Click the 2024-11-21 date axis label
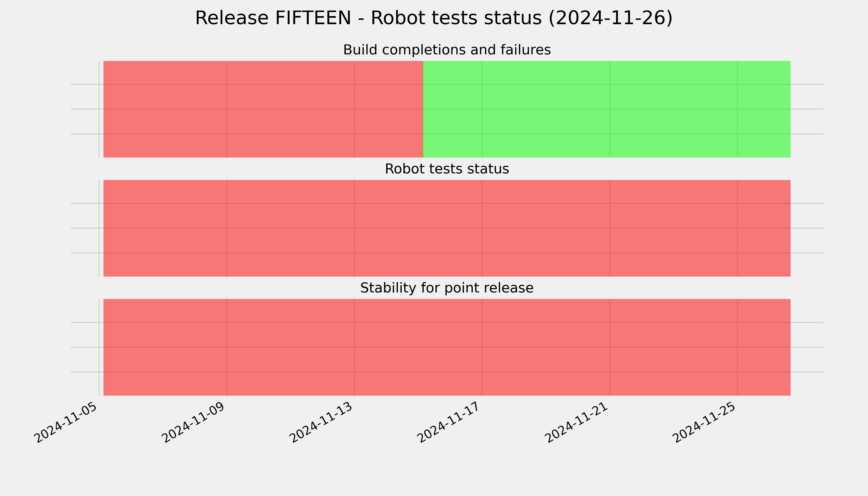This screenshot has height=496, width=868. [577, 422]
